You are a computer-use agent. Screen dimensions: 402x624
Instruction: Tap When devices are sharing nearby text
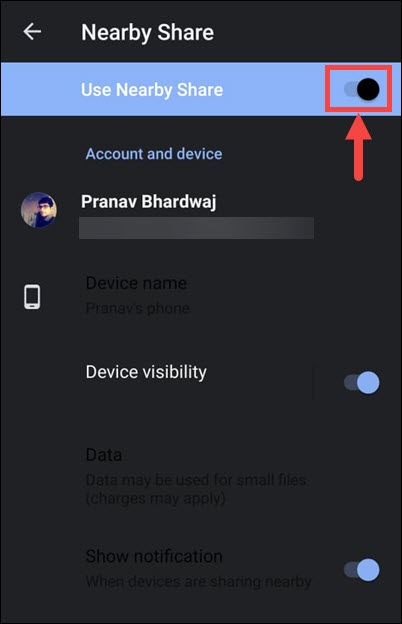pos(198,582)
